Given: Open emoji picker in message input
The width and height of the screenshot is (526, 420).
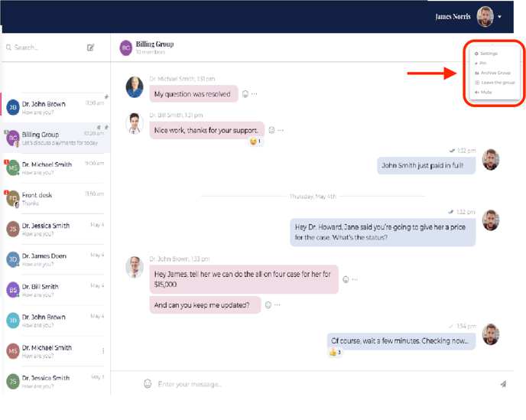Looking at the screenshot, I should (148, 384).
